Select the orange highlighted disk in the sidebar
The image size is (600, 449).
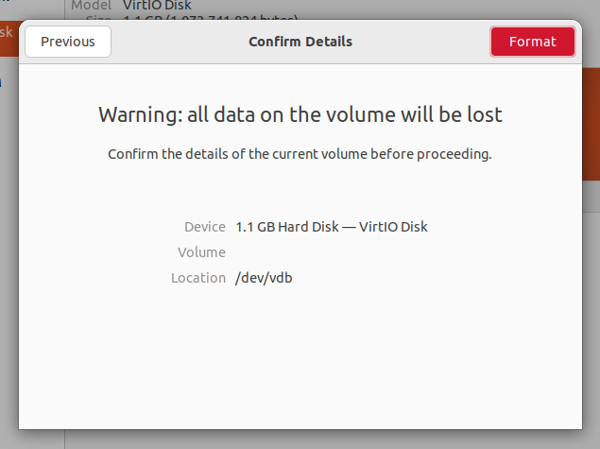(7, 33)
